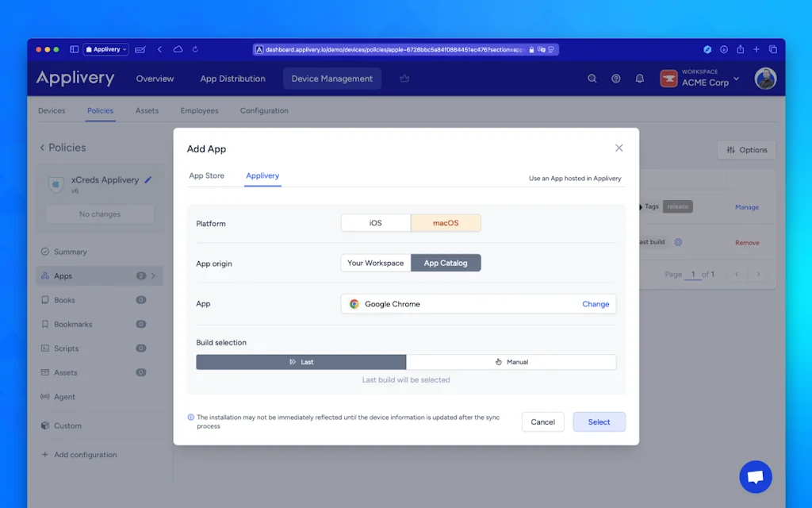
Task: Select the iOS platform option
Action: click(375, 222)
